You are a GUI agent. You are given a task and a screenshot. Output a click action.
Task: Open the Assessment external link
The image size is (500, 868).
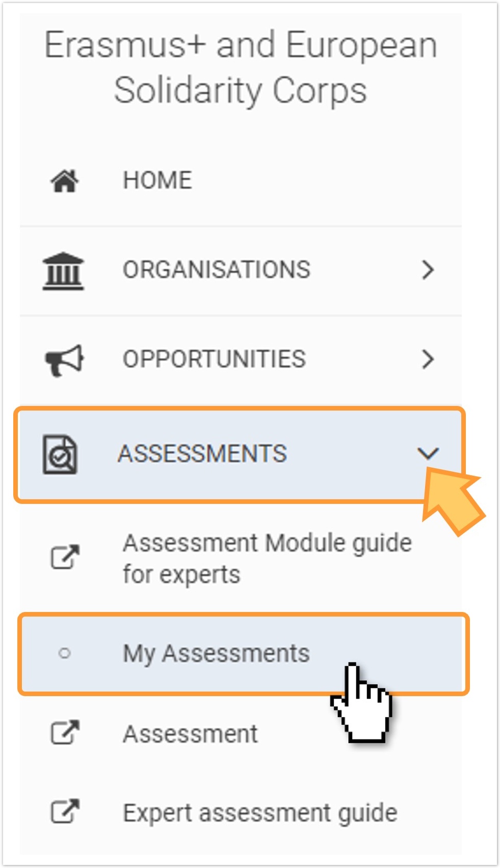pyautogui.click(x=191, y=734)
